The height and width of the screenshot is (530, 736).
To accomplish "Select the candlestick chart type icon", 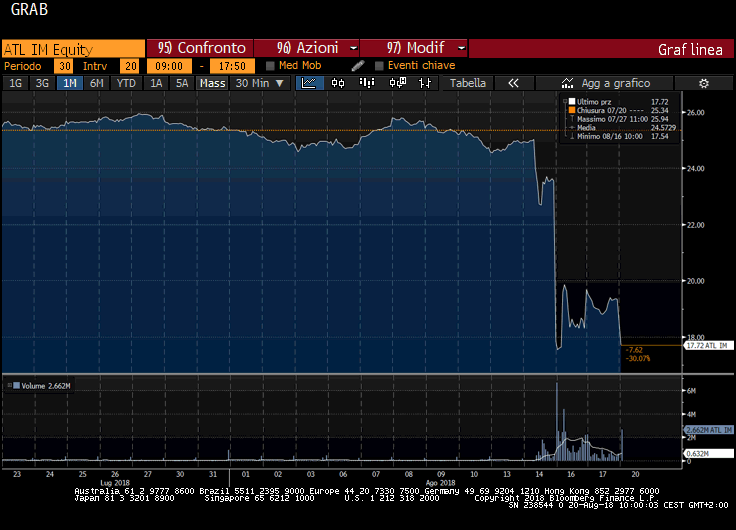I will (338, 83).
